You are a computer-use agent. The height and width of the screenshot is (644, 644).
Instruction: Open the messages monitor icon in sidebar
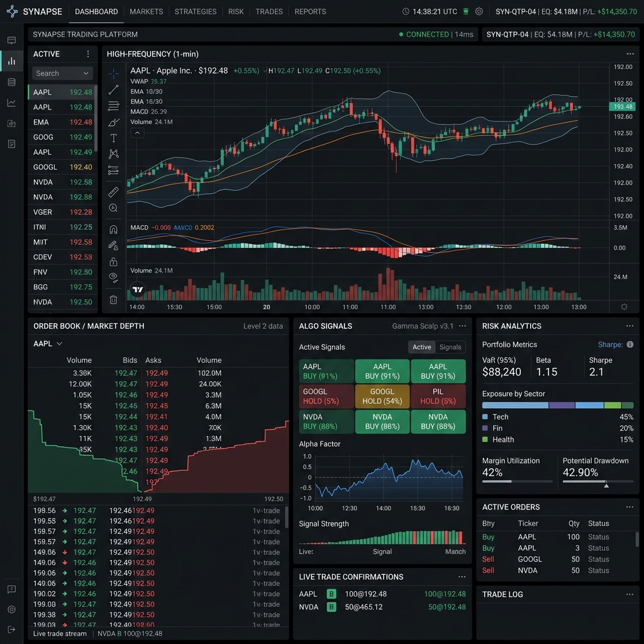[x=11, y=40]
